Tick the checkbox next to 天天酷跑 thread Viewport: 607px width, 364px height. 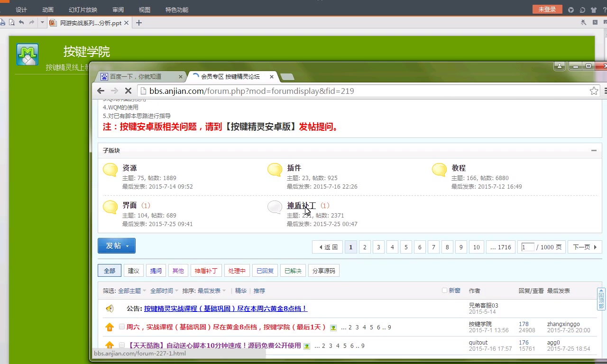120,346
